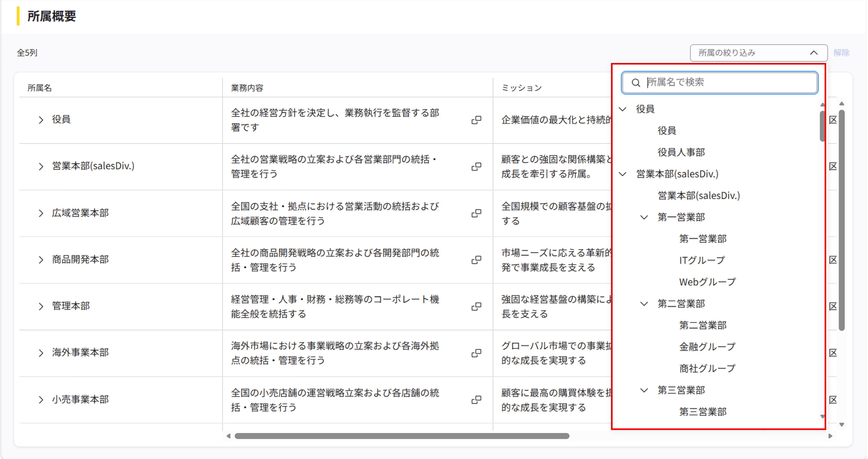This screenshot has width=868, height=459.
Task: Click popup icon in 広域営業本部 業務内容 cell
Action: click(x=476, y=213)
